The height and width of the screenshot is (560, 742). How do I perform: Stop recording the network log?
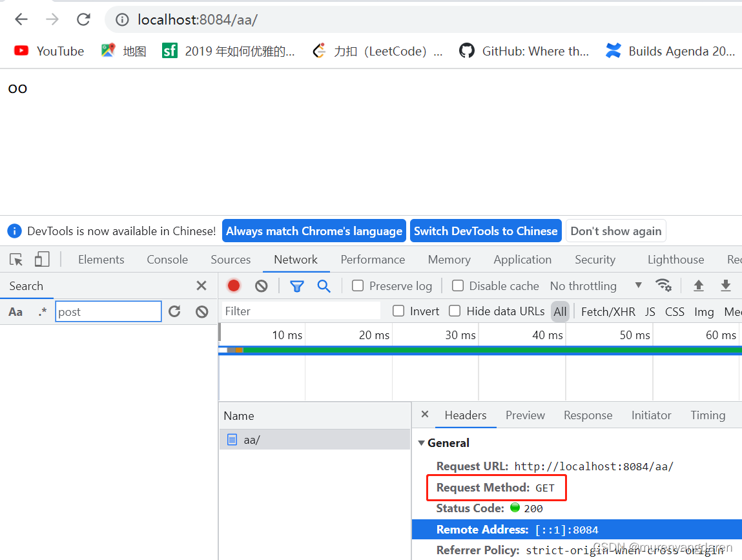point(233,285)
